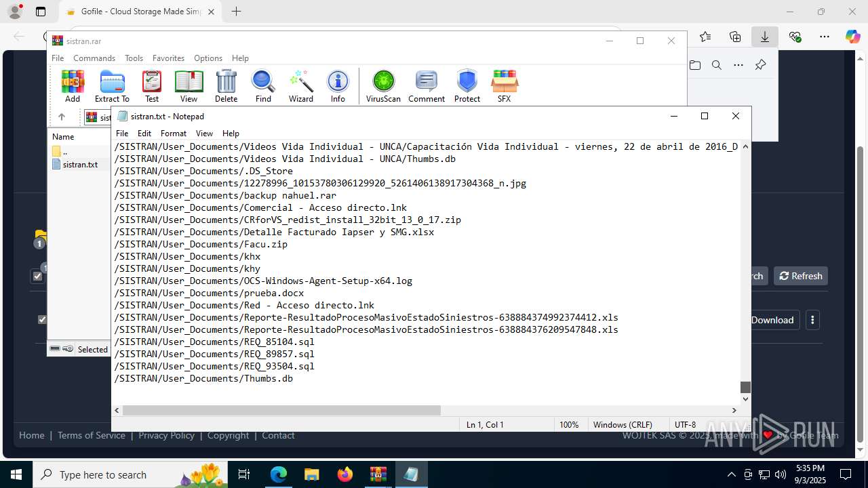Open Terms of Service link
Viewport: 868px width, 488px height.
coord(92,435)
